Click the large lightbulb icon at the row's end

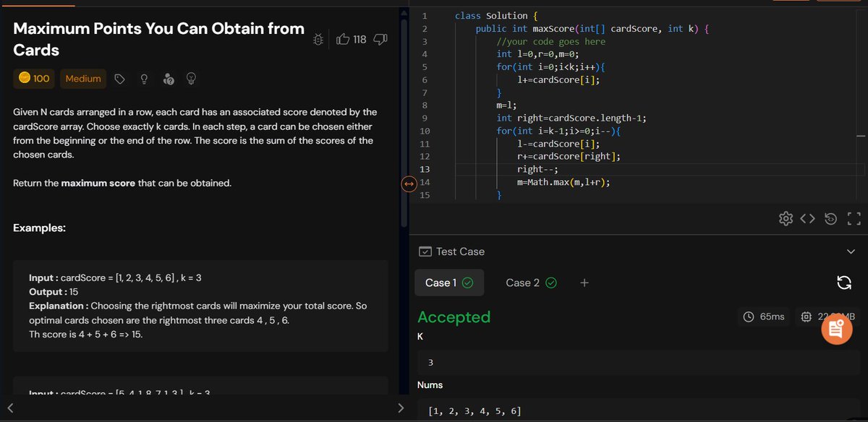point(192,79)
